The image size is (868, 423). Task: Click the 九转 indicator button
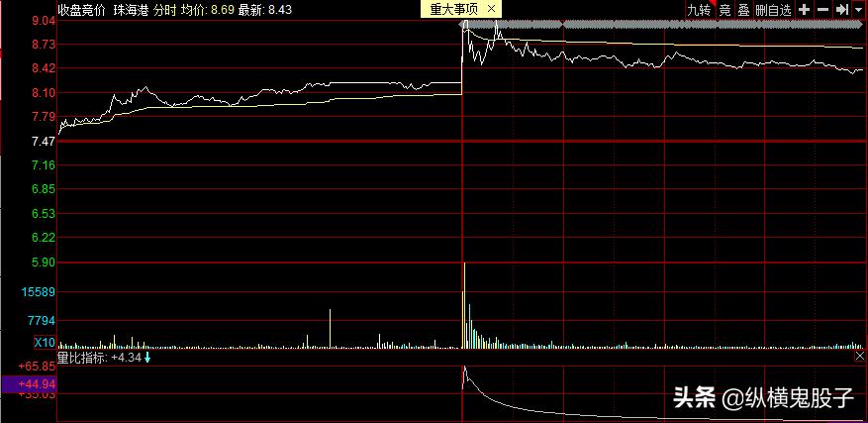point(699,10)
